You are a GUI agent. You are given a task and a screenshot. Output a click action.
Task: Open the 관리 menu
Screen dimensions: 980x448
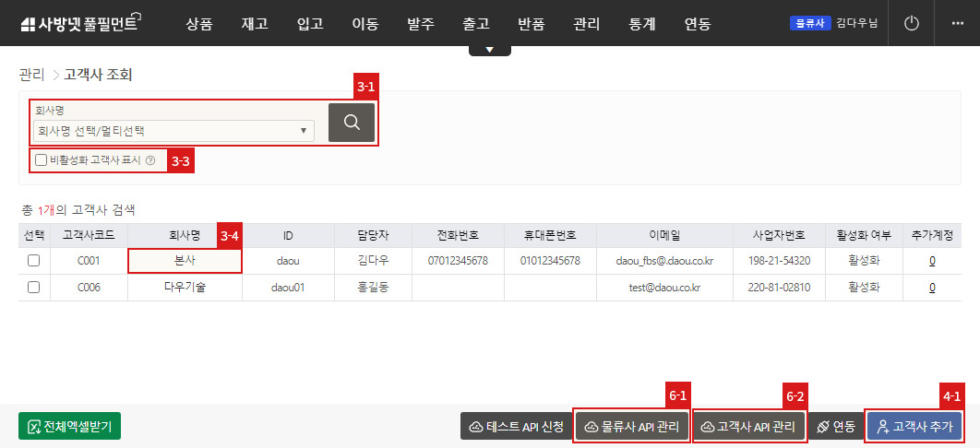point(586,24)
